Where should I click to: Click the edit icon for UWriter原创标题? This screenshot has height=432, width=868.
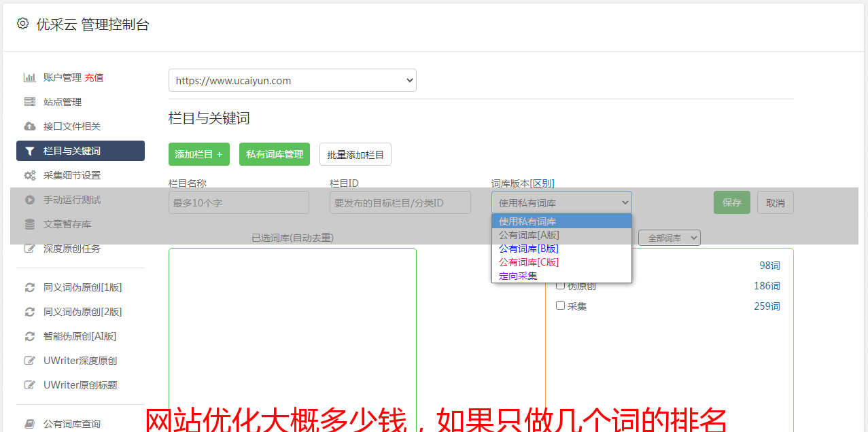click(x=30, y=385)
